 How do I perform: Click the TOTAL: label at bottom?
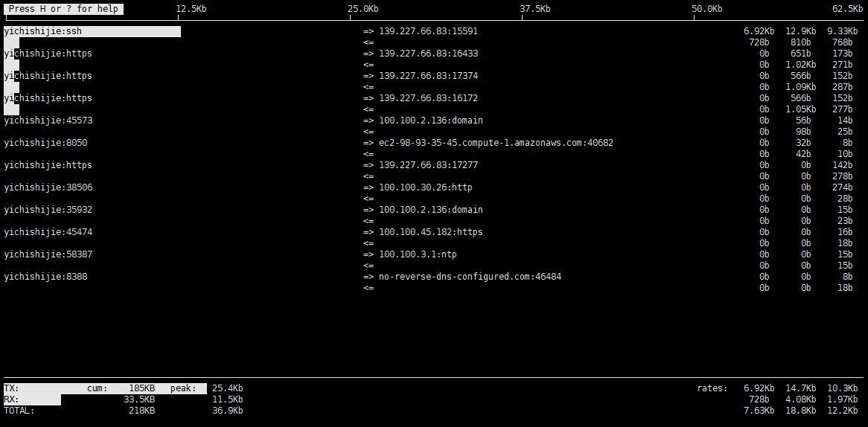[x=19, y=411]
